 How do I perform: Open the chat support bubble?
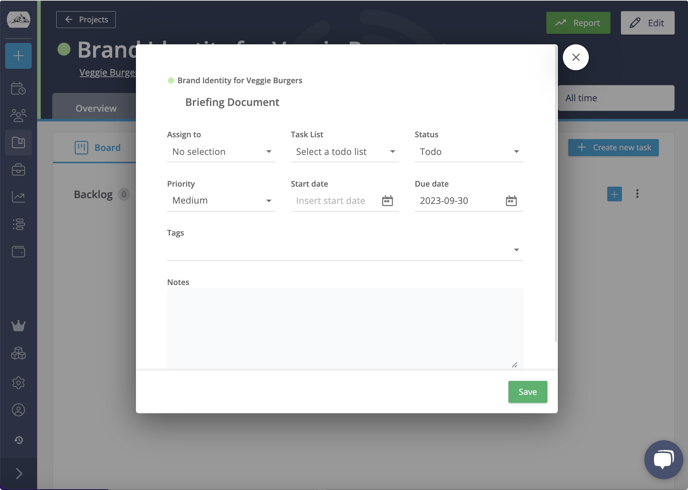point(663,460)
